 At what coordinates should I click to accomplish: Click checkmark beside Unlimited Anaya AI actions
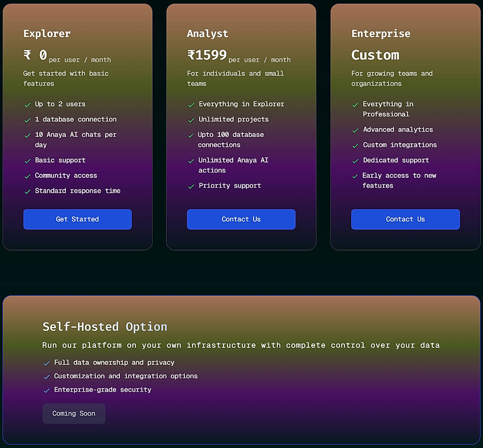click(x=191, y=161)
